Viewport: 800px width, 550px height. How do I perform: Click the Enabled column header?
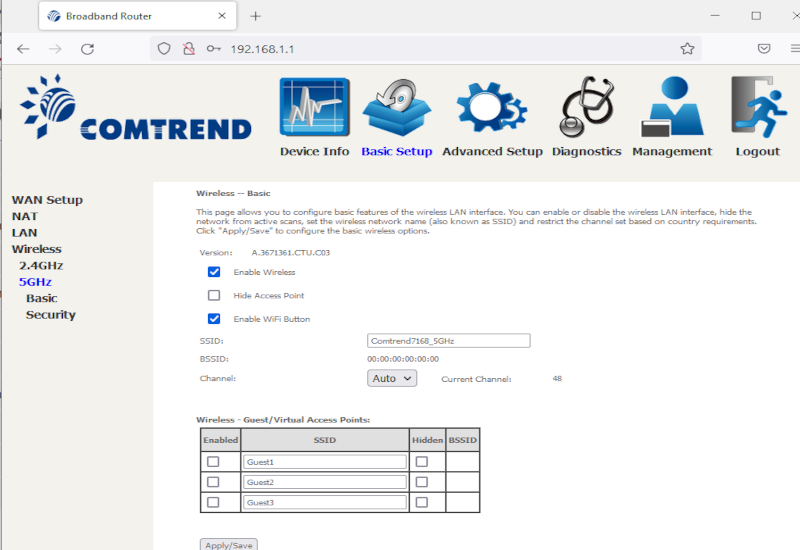click(x=220, y=440)
